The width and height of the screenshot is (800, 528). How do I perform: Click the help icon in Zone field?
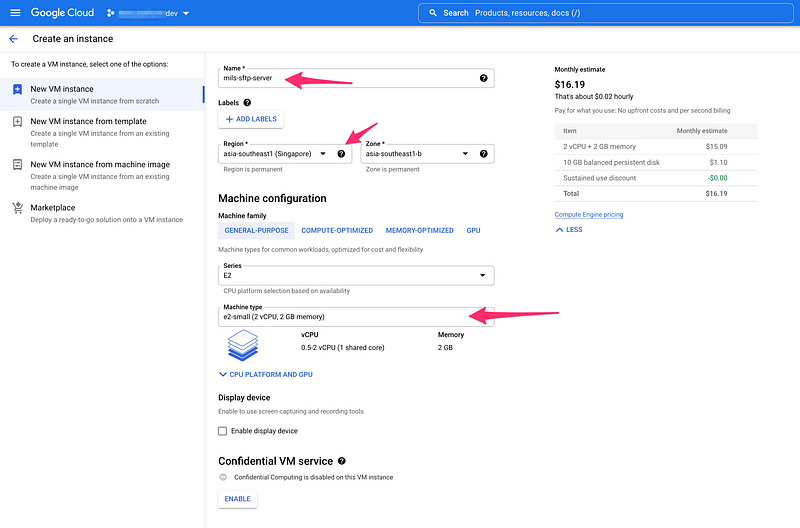click(x=484, y=154)
